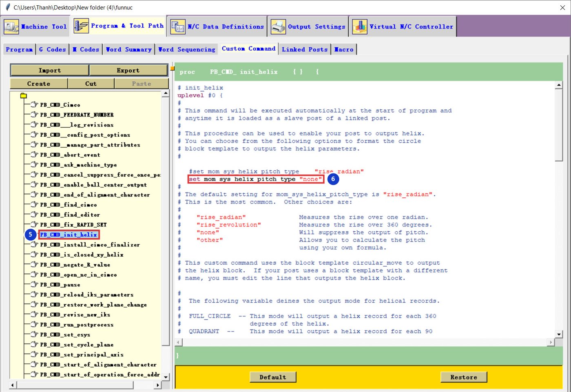Select PB_CMD_enable_ball_center_output in the tree
Screen dimensions: 571x392
click(x=93, y=185)
